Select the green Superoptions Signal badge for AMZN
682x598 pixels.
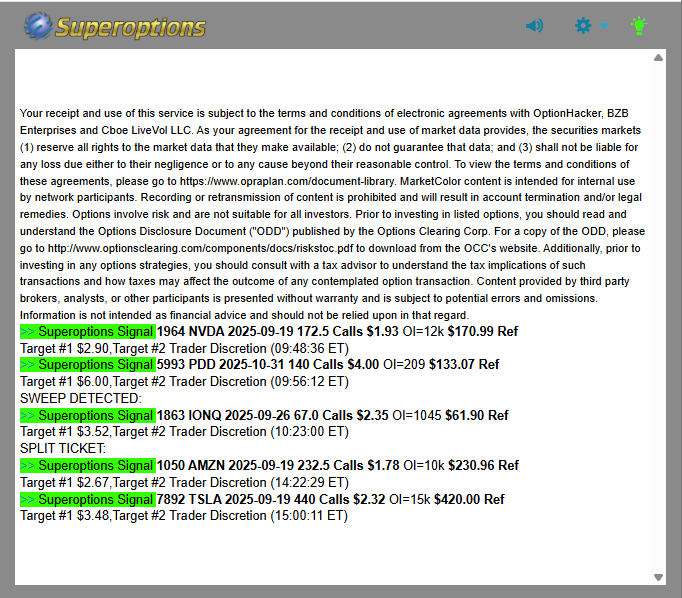[87, 465]
